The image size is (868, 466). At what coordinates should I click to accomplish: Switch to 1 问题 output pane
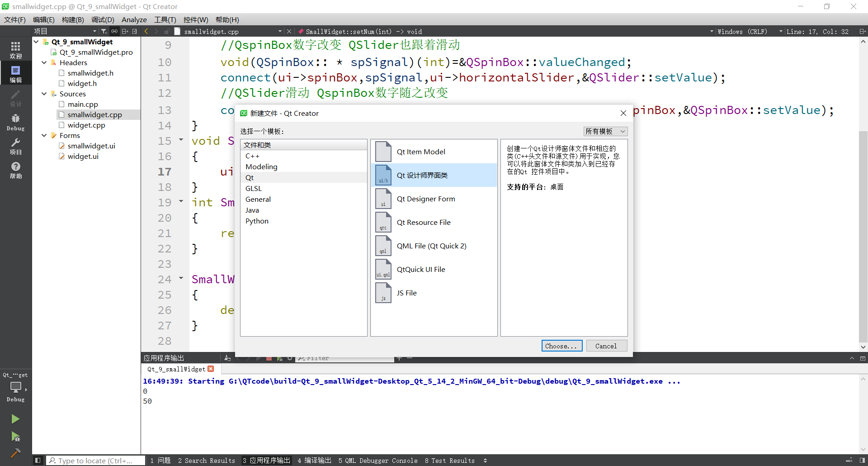(160, 461)
